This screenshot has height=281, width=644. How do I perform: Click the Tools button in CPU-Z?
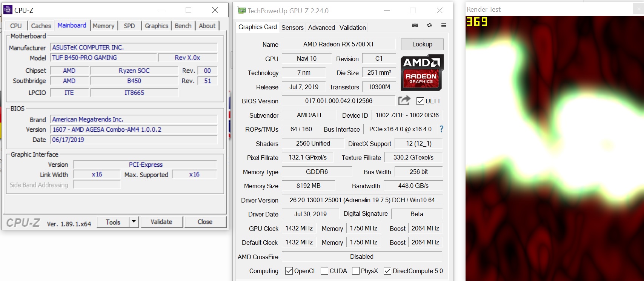(x=113, y=222)
